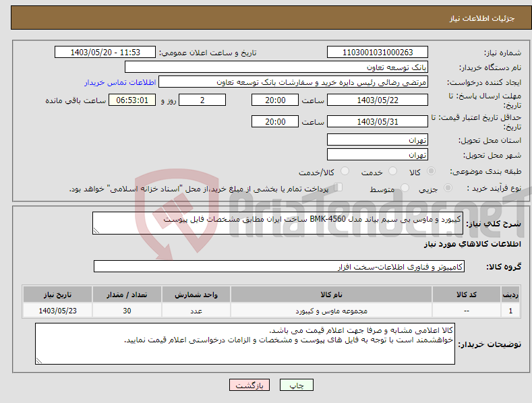Click the تاریخ نیاز column header
The width and height of the screenshot is (532, 403).
(x=58, y=294)
